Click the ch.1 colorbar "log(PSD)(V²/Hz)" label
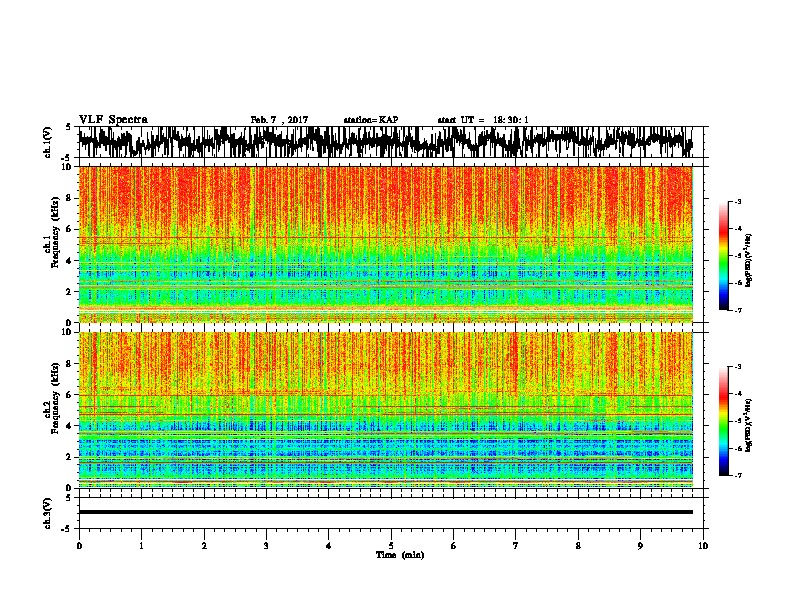The image size is (792, 612). (748, 260)
